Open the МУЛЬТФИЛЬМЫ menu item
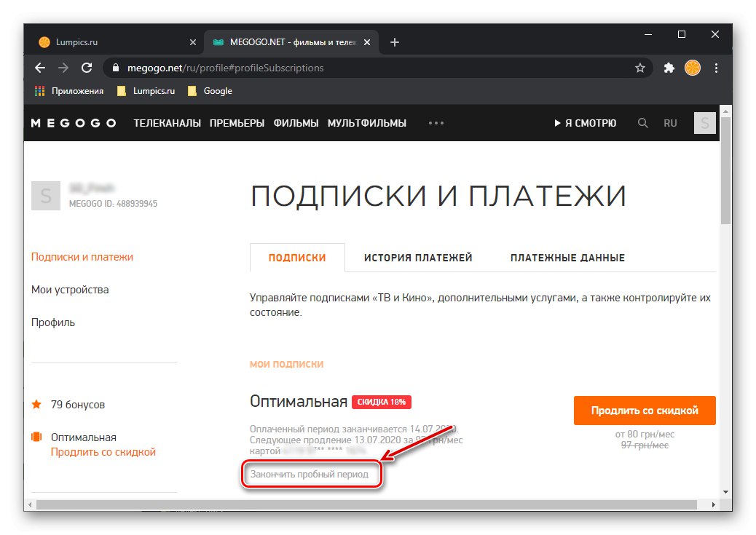756x535 pixels. 367,124
